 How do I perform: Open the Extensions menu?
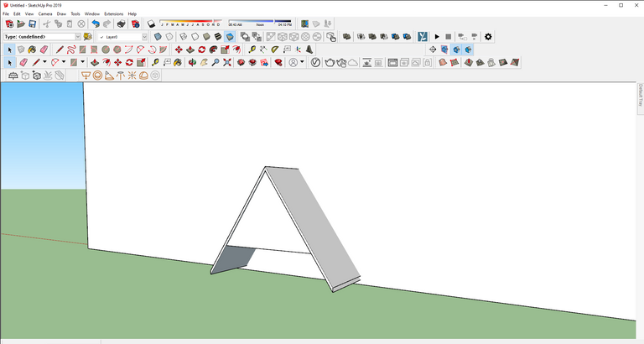[113, 14]
